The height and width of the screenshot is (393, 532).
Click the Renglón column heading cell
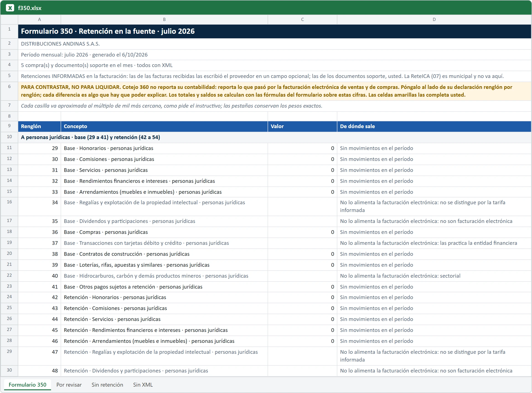(39, 127)
